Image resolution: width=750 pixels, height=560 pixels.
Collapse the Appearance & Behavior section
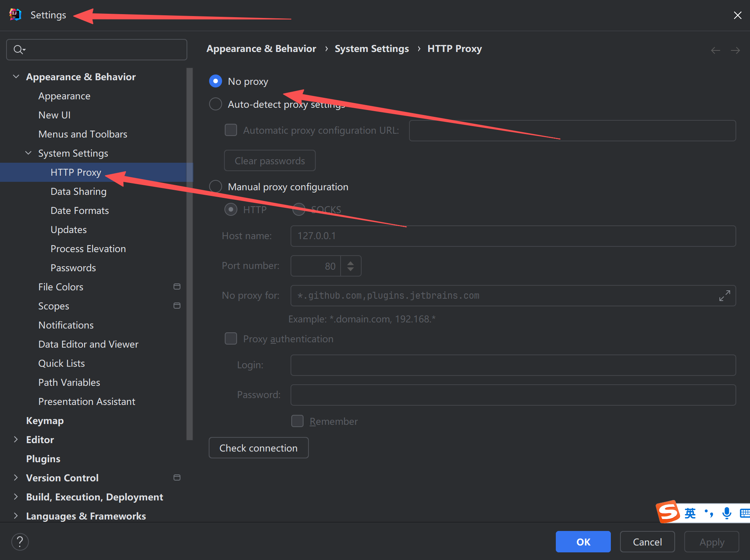coord(16,77)
